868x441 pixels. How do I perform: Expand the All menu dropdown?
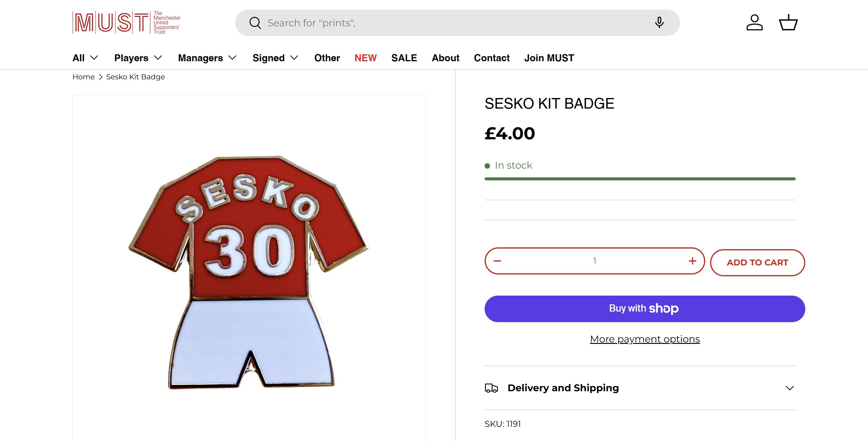click(85, 58)
